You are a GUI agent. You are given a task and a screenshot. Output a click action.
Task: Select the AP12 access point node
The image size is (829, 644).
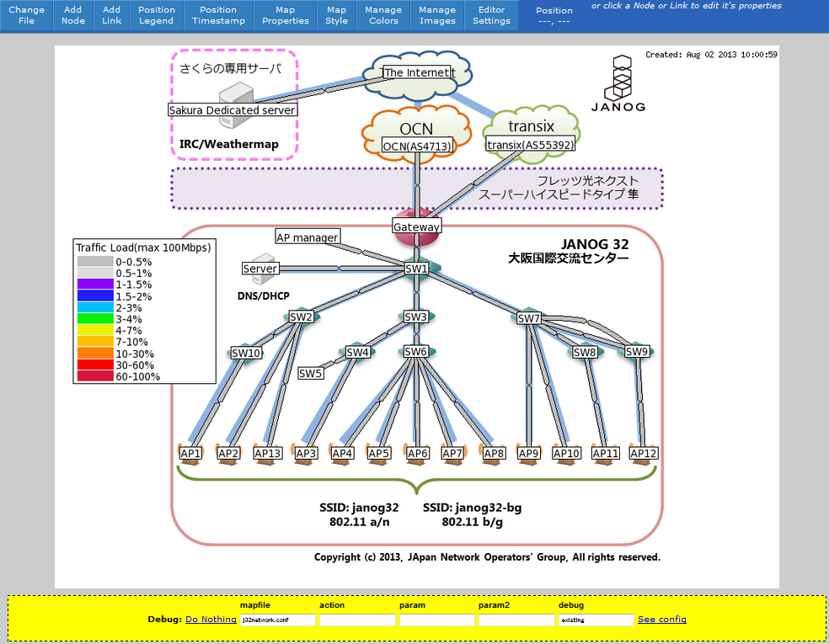[x=644, y=453]
